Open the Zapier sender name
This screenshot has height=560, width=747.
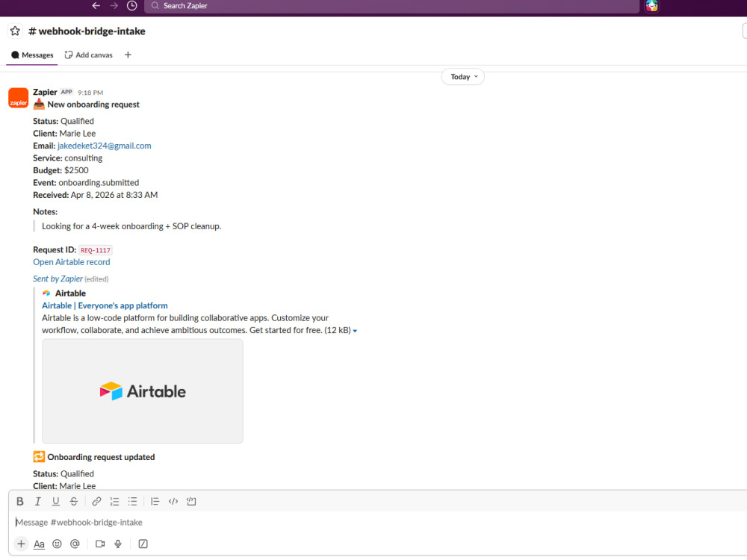pos(45,92)
